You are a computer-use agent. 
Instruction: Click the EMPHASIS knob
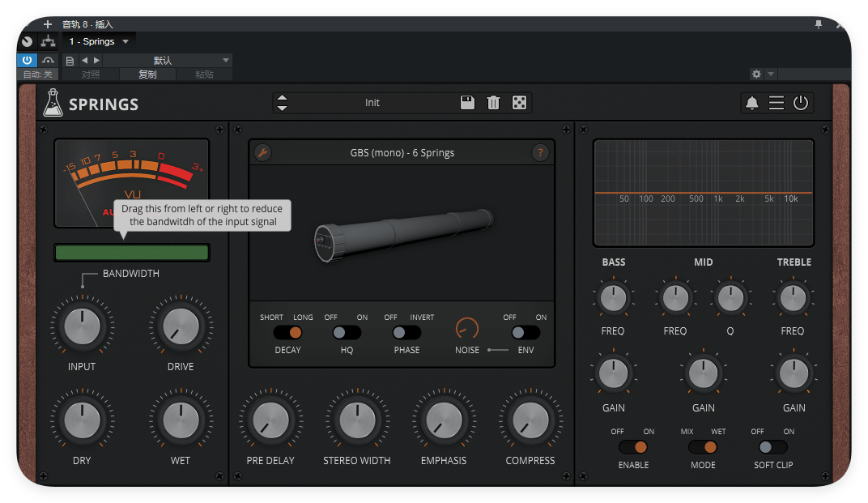[444, 420]
